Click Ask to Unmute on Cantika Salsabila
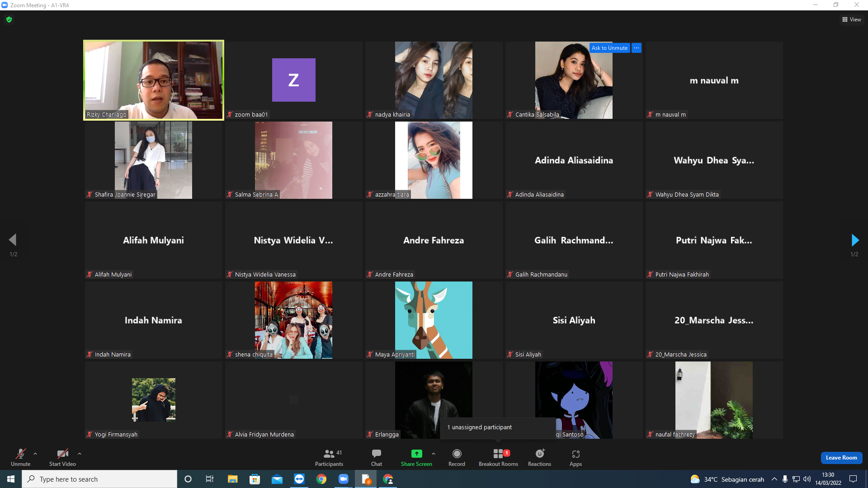The width and height of the screenshot is (868, 488). point(609,48)
